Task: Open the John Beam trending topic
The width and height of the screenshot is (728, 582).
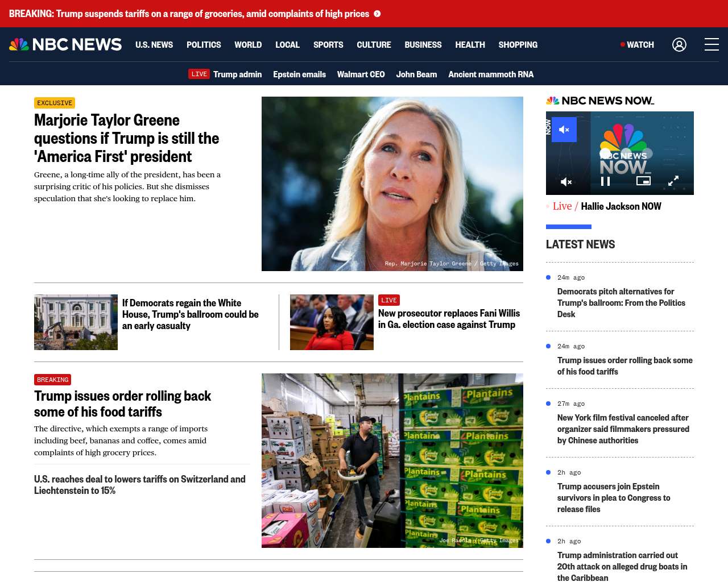Action: (x=416, y=74)
